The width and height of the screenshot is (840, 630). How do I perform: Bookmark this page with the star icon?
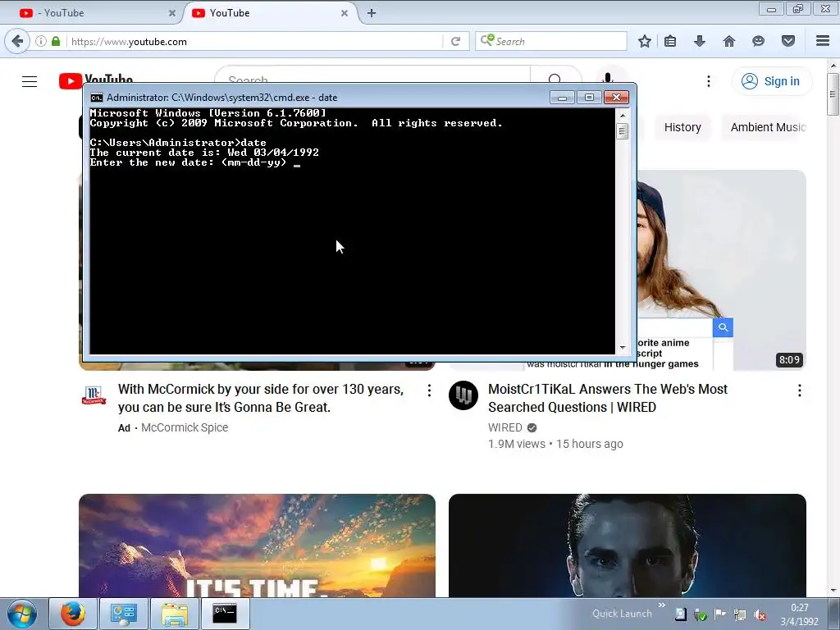[x=645, y=41]
